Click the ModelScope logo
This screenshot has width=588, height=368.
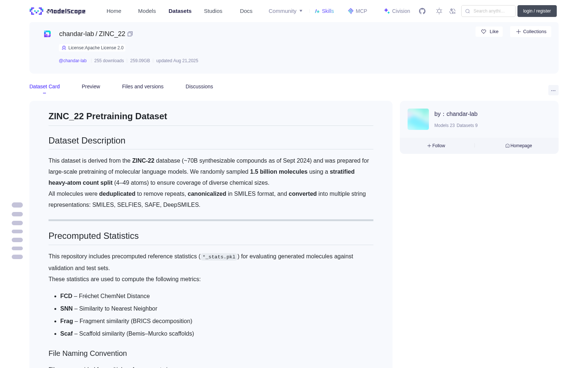(58, 11)
